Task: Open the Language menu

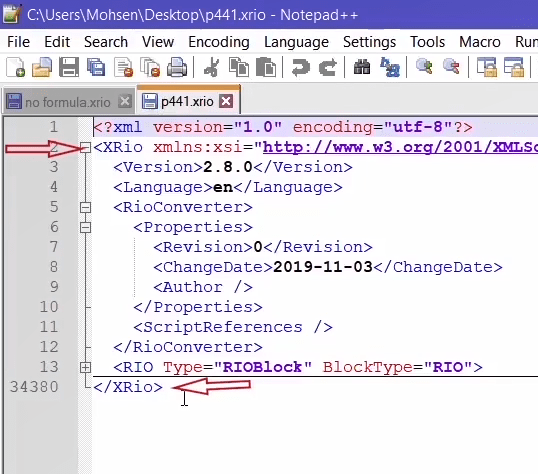Action: 296,42
